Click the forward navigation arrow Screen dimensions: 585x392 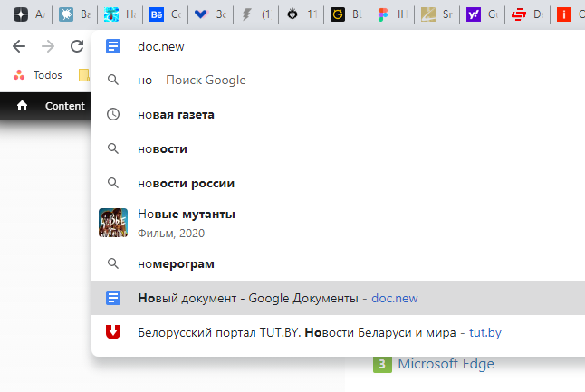pos(48,46)
